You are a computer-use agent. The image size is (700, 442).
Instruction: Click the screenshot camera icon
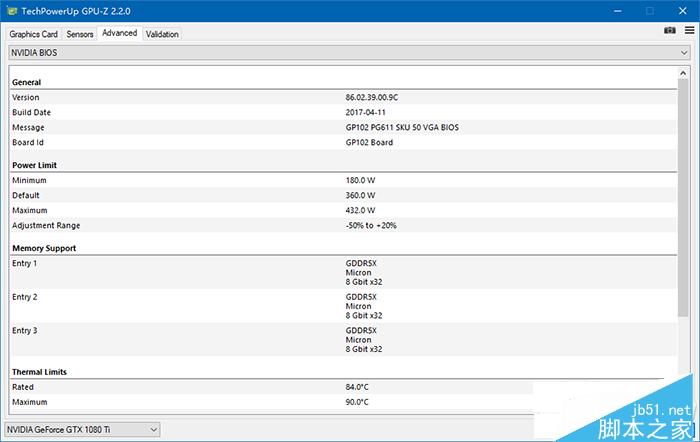coord(669,30)
